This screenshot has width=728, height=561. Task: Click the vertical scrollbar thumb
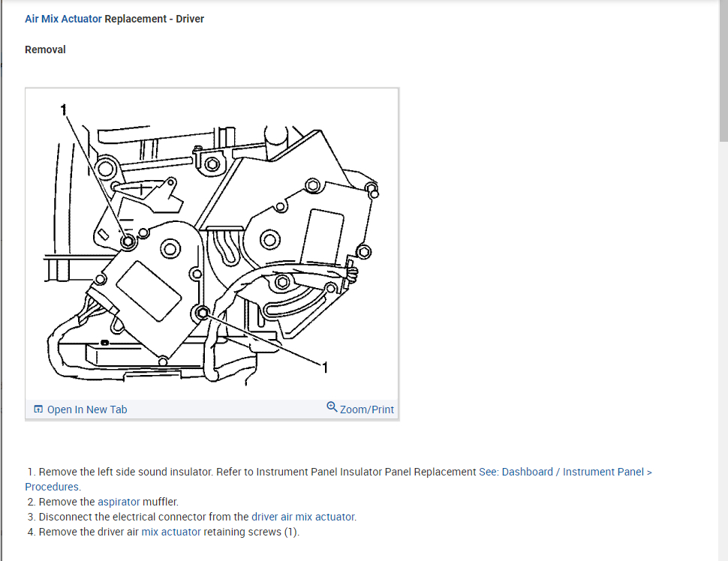[723, 70]
